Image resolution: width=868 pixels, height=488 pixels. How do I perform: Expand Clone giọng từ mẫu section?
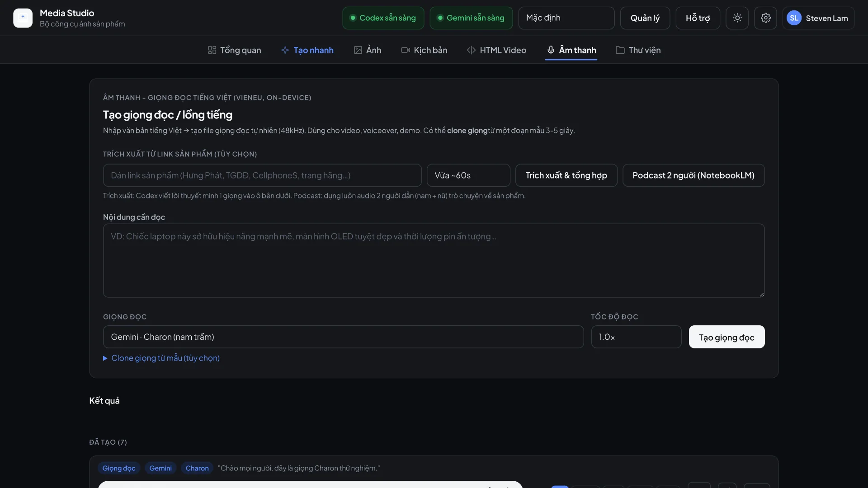click(x=161, y=358)
